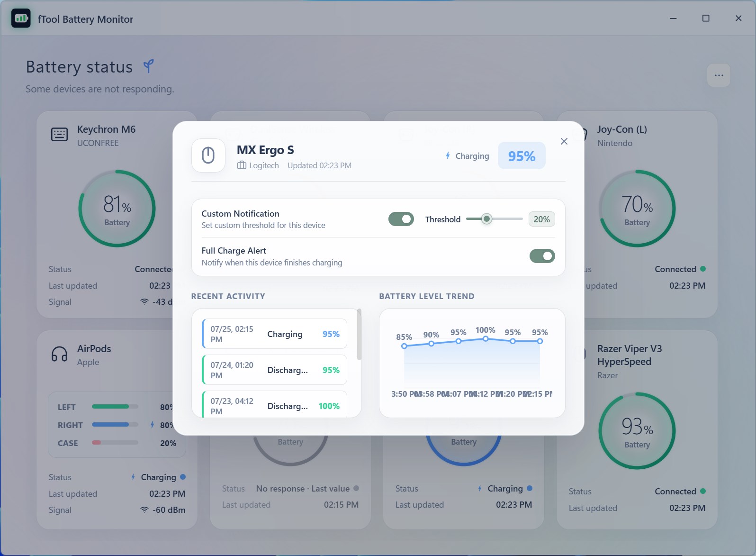Click the 95% value in Charging activity row

[331, 334]
